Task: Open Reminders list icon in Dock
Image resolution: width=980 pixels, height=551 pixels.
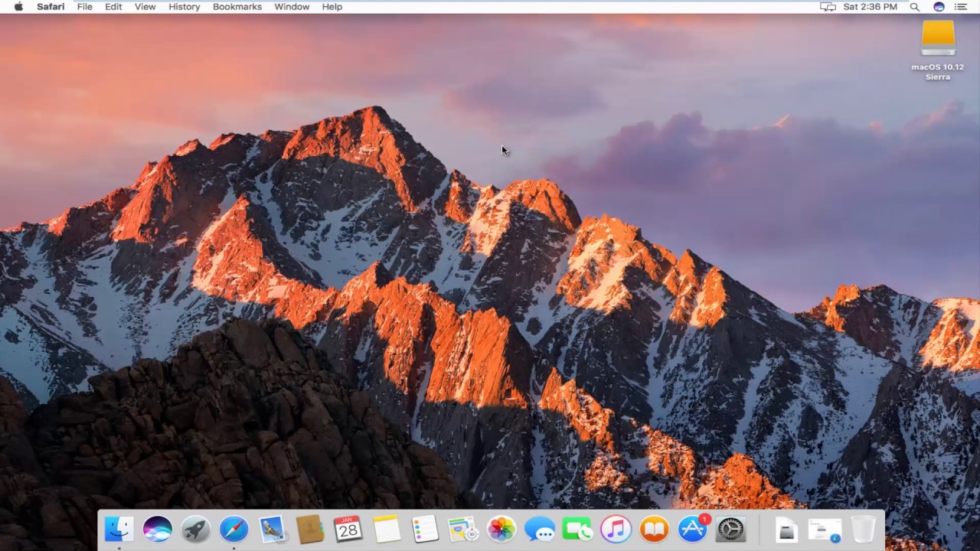Action: tap(425, 529)
